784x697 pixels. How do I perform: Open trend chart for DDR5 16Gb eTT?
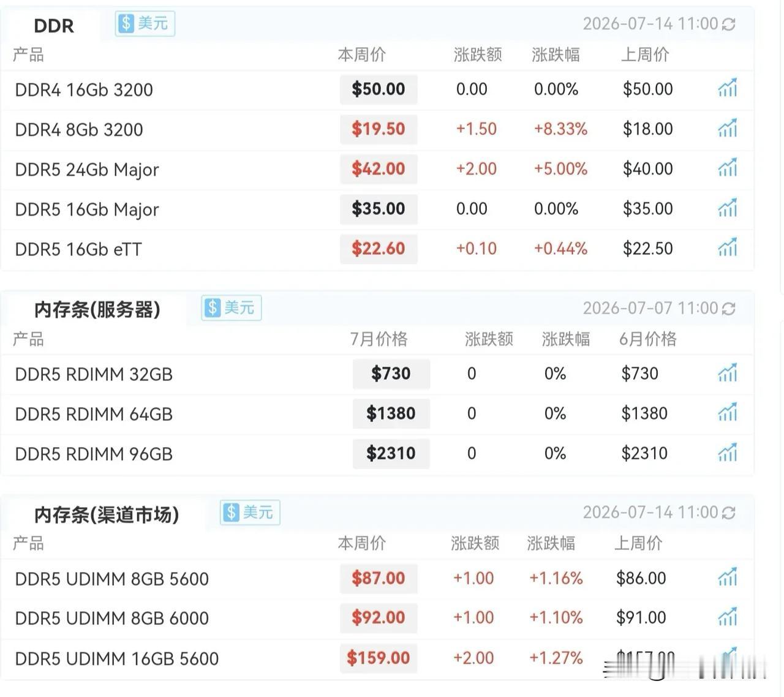pyautogui.click(x=728, y=248)
